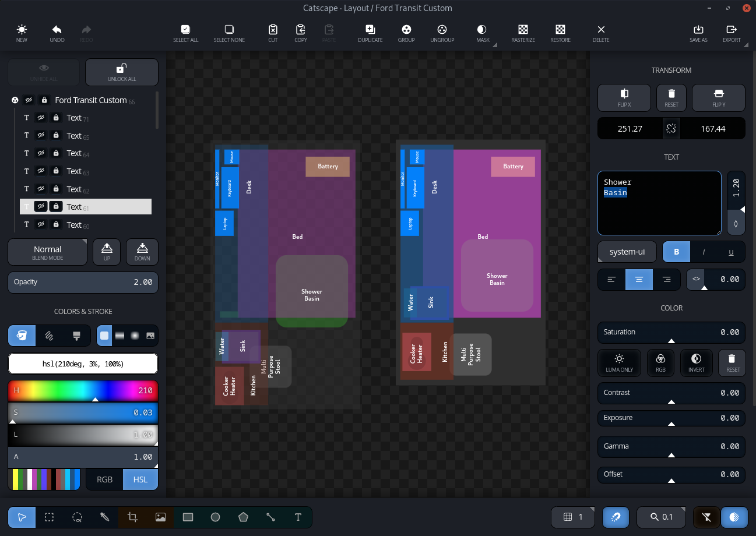Click the Luma Only button
The image size is (756, 536).
coord(620,364)
